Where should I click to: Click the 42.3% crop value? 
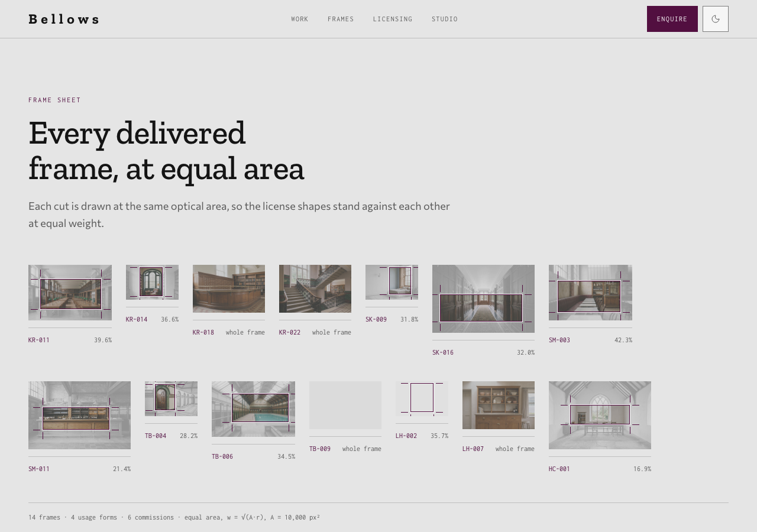(x=623, y=340)
